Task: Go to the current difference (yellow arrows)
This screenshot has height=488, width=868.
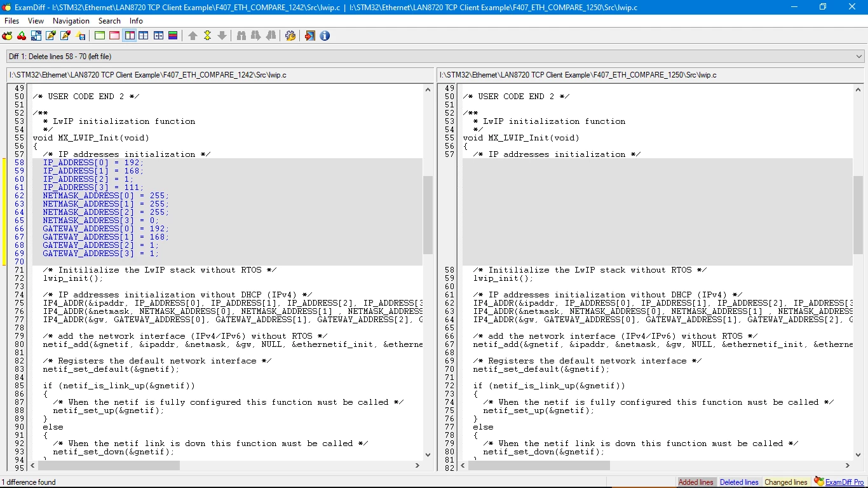Action: (207, 36)
